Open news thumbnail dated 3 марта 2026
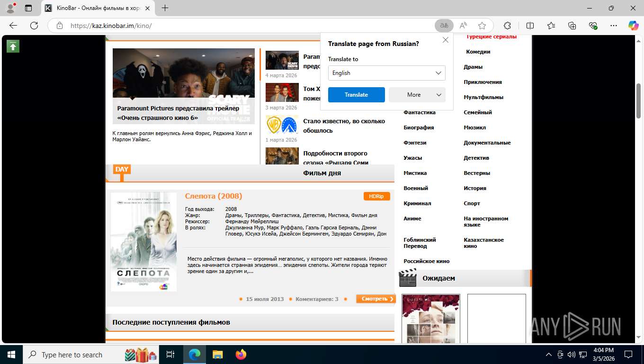This screenshot has height=364, width=644. tap(282, 92)
